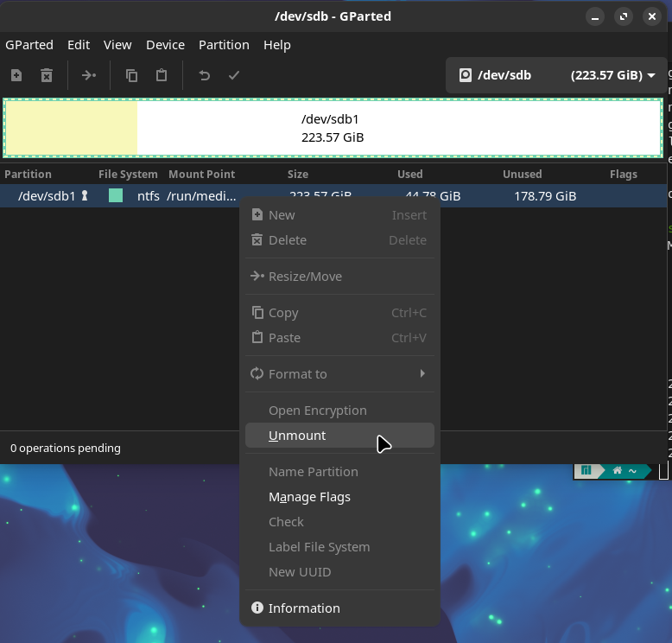Click the Information icon in context menu
Image resolution: width=672 pixels, height=643 pixels.
click(257, 608)
